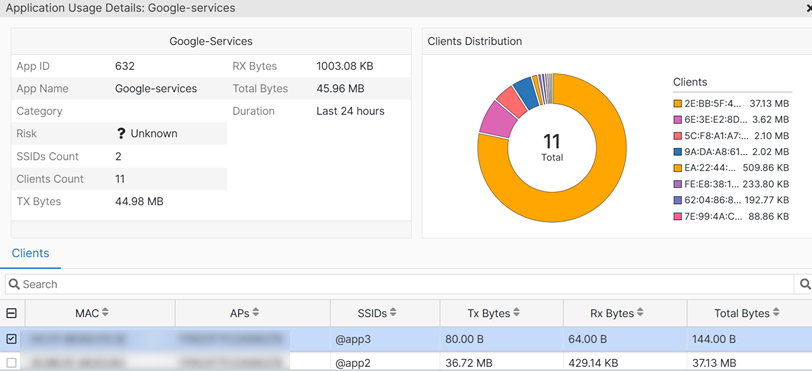Click the 7E:99:4A legend swatch
The width and height of the screenshot is (812, 371).
pos(677,216)
